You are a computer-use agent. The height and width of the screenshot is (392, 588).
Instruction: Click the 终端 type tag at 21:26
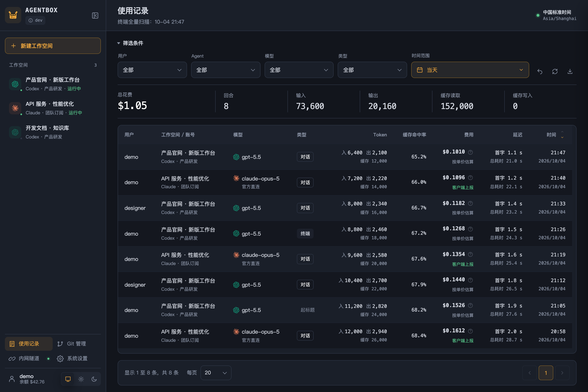[x=305, y=233]
